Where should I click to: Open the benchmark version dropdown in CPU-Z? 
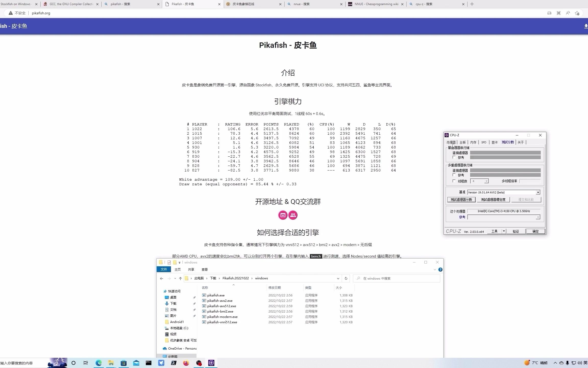click(537, 192)
